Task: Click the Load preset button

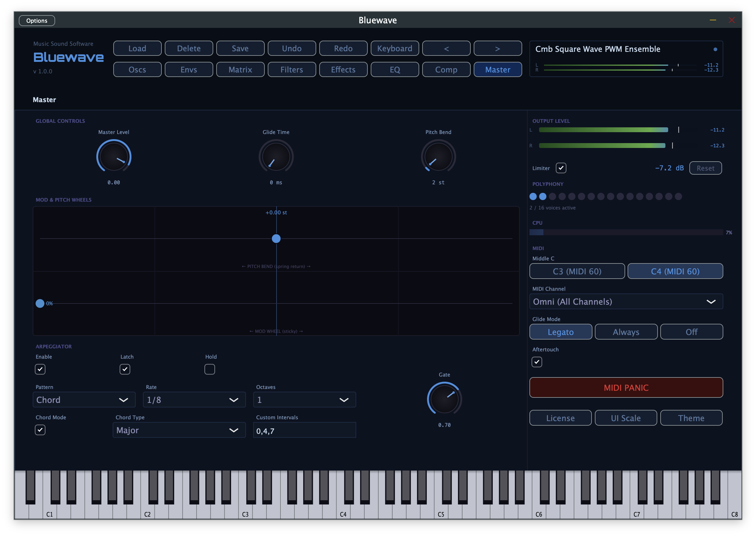Action: point(137,49)
